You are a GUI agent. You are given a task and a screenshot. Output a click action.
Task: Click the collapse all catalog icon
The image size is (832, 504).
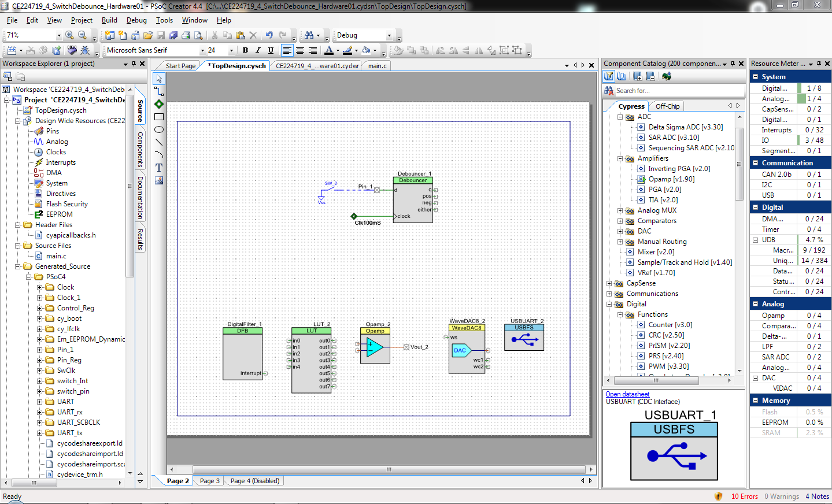point(650,76)
